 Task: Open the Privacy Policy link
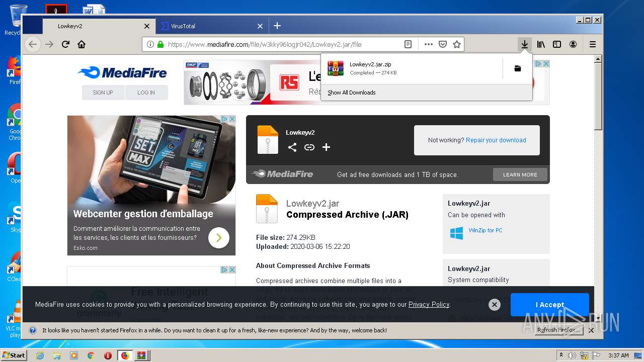click(429, 304)
